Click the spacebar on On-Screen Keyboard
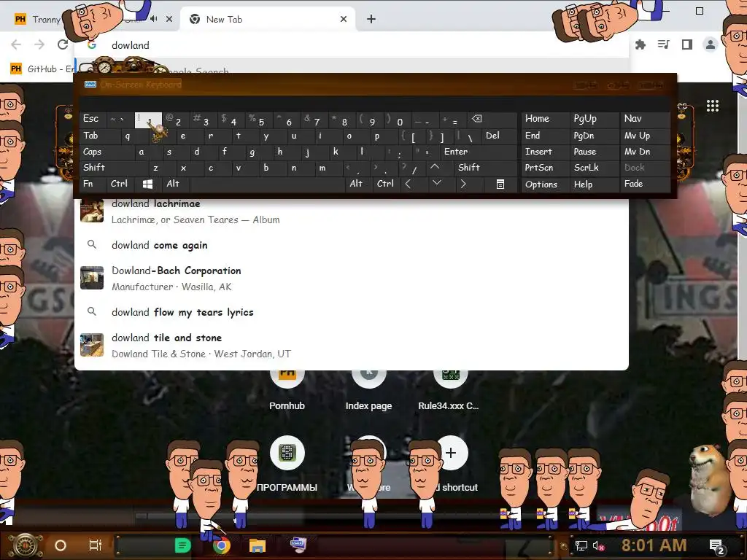This screenshot has height=560, width=747. click(x=267, y=184)
